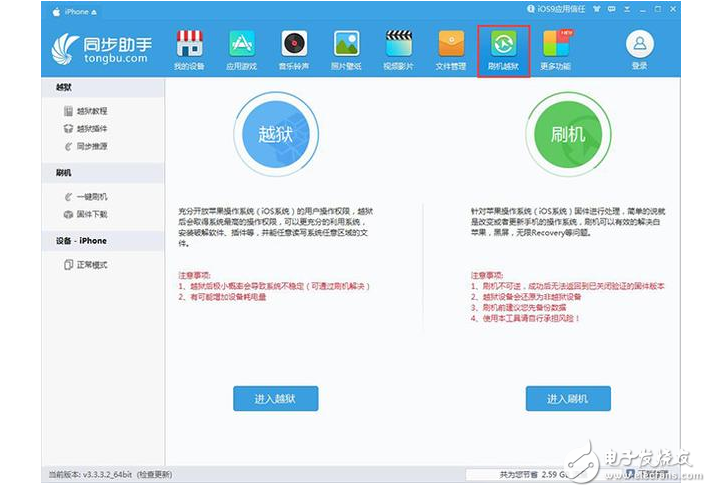
Task: Click jailbreak warning 2 about 设备耗电量
Action: [x=222, y=297]
